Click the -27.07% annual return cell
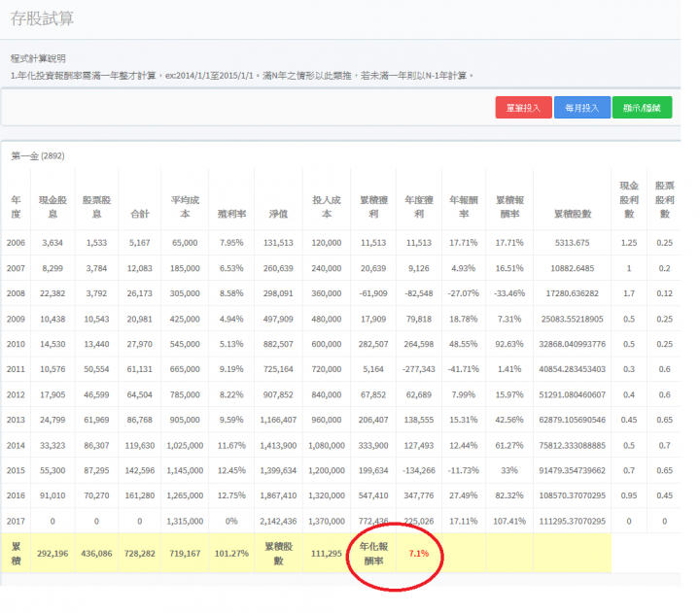This screenshot has height=613, width=700. (464, 293)
